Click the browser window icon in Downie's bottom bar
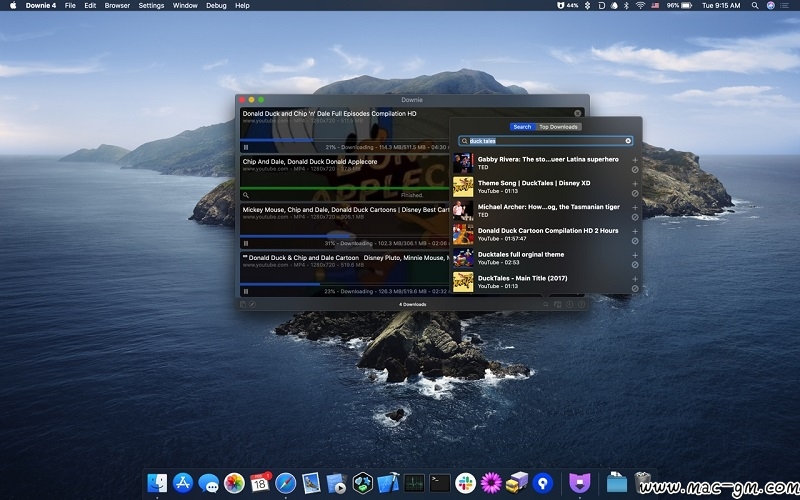This screenshot has height=500, width=800. coord(558,304)
